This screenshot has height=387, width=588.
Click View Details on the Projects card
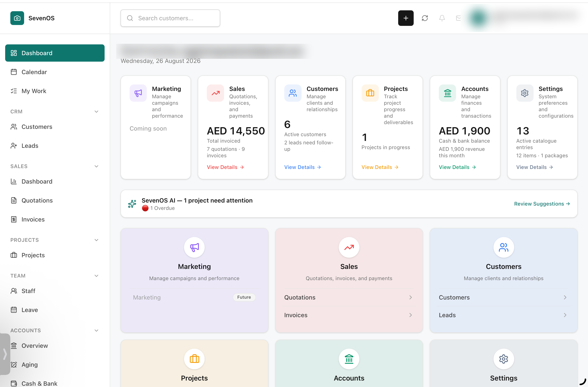pos(380,167)
